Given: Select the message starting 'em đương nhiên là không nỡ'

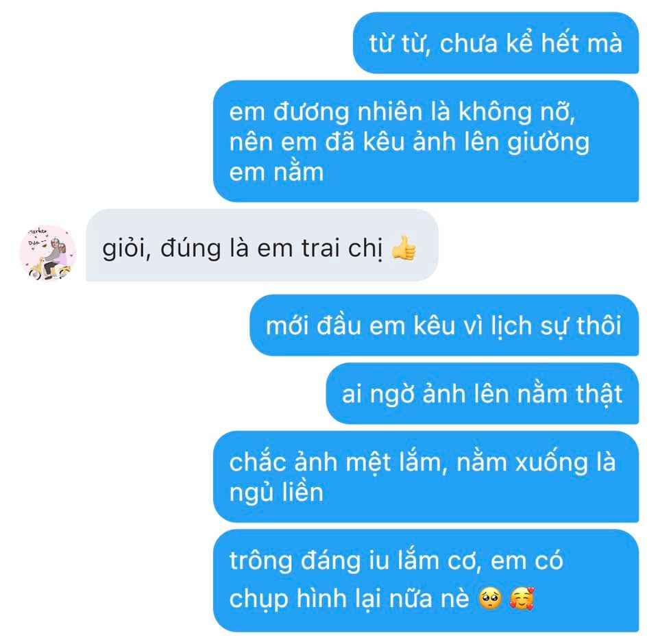Looking at the screenshot, I should click(426, 141).
